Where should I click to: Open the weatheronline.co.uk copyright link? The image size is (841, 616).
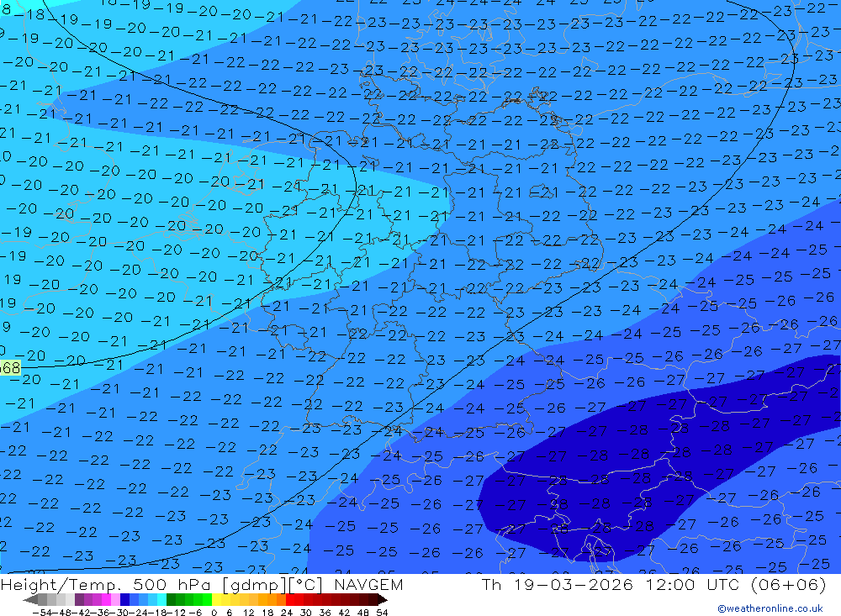(770, 608)
